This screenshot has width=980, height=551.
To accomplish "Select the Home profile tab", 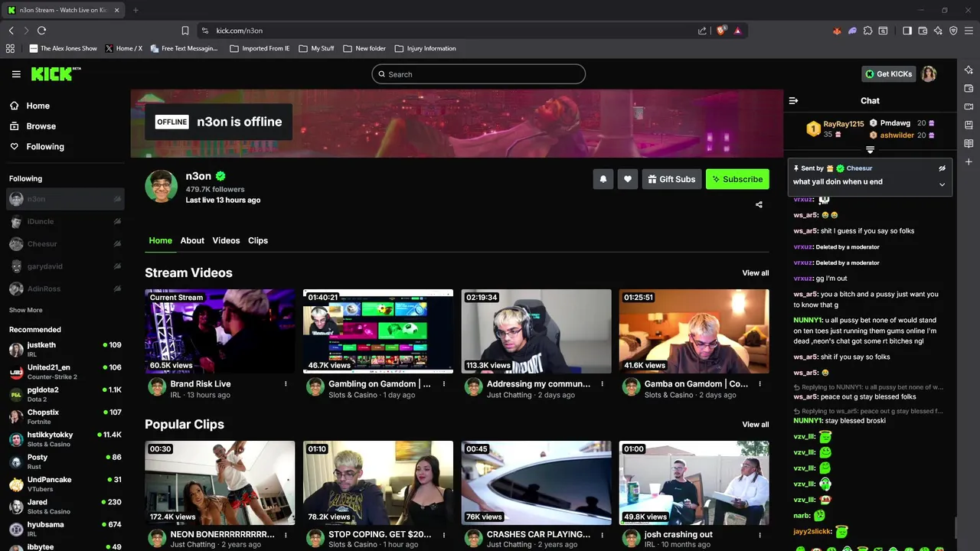I will coord(160,240).
